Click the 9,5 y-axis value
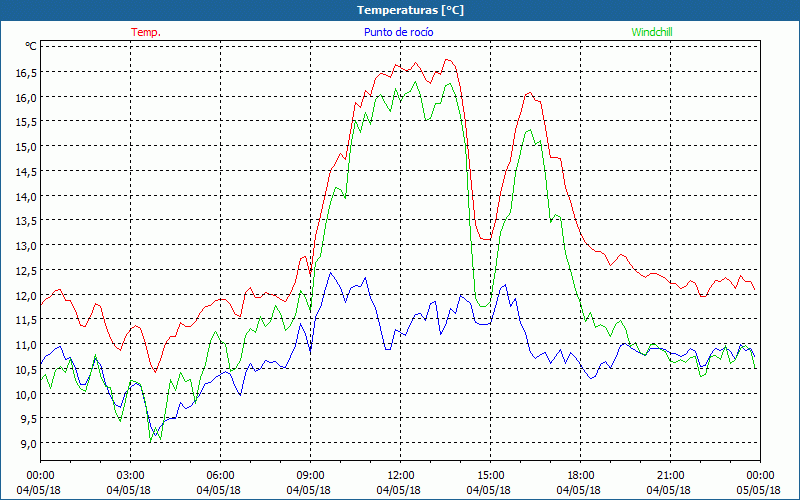Viewport: 800px width, 500px height. pyautogui.click(x=29, y=419)
